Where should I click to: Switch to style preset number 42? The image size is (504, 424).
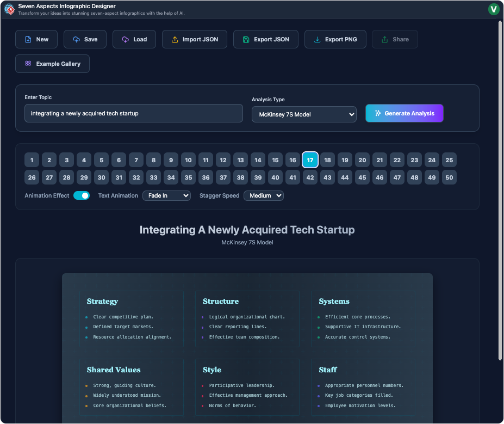[310, 177]
